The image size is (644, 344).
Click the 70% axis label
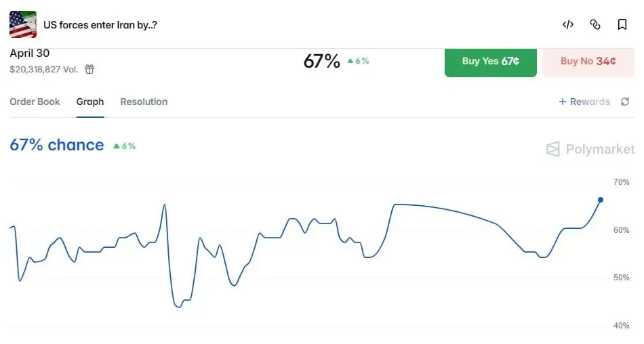coord(621,182)
